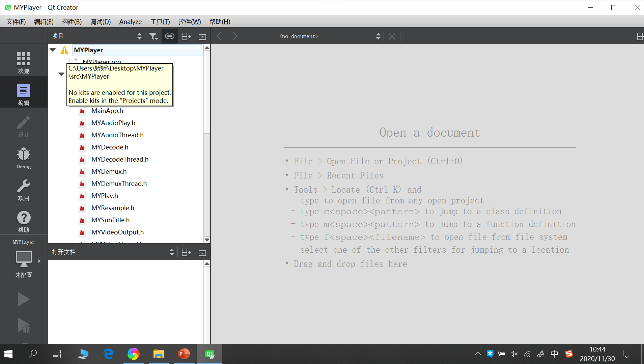
Task: Show hidden system tray icons
Action: tap(478, 354)
